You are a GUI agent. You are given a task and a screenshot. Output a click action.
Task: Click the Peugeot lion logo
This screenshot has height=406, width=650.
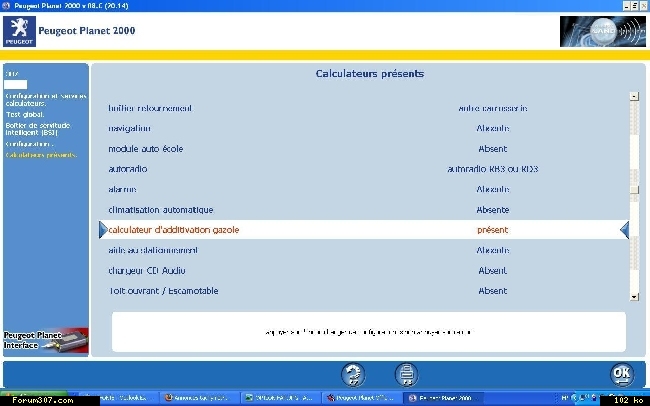(19, 31)
